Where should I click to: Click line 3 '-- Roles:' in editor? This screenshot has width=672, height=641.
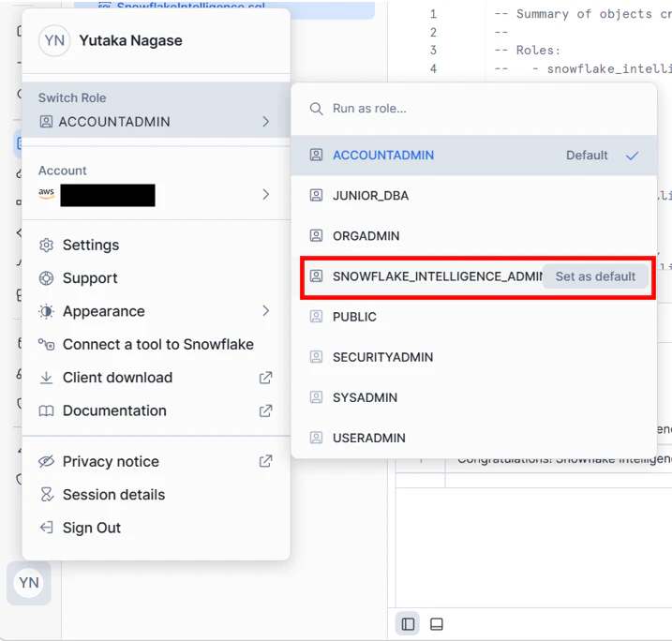tap(527, 51)
